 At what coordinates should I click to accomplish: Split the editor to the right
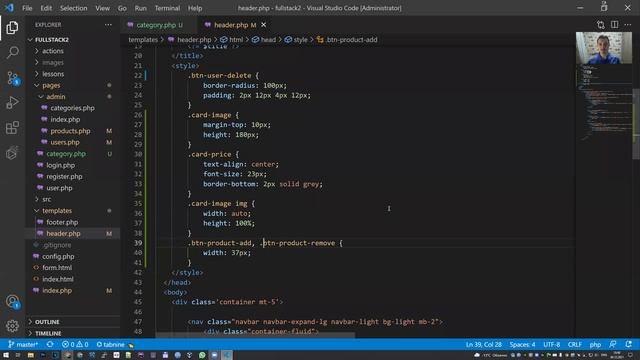(x=614, y=25)
